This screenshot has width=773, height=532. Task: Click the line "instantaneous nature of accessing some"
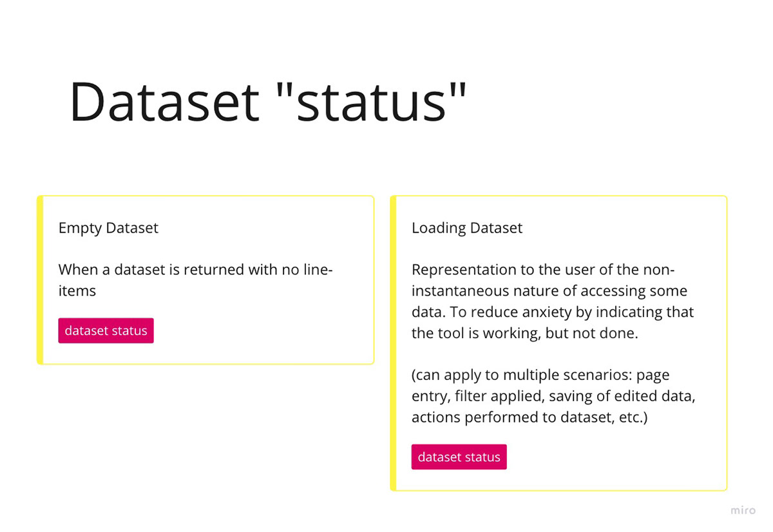pyautogui.click(x=549, y=290)
